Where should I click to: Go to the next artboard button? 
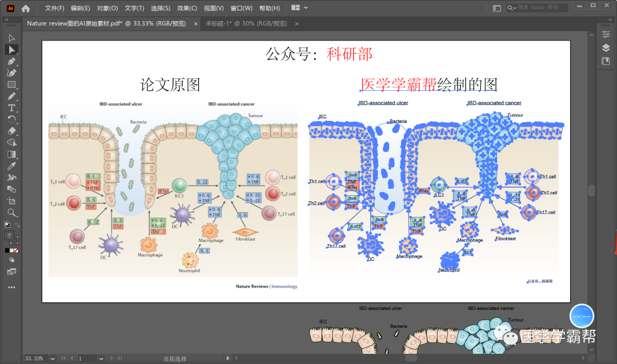[x=112, y=358]
